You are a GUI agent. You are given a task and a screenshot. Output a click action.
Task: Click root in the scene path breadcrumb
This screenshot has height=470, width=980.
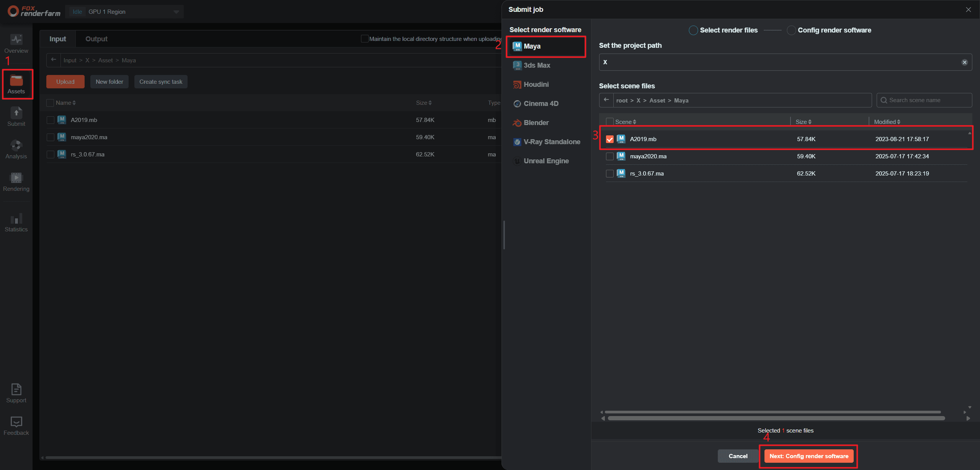[x=622, y=100]
